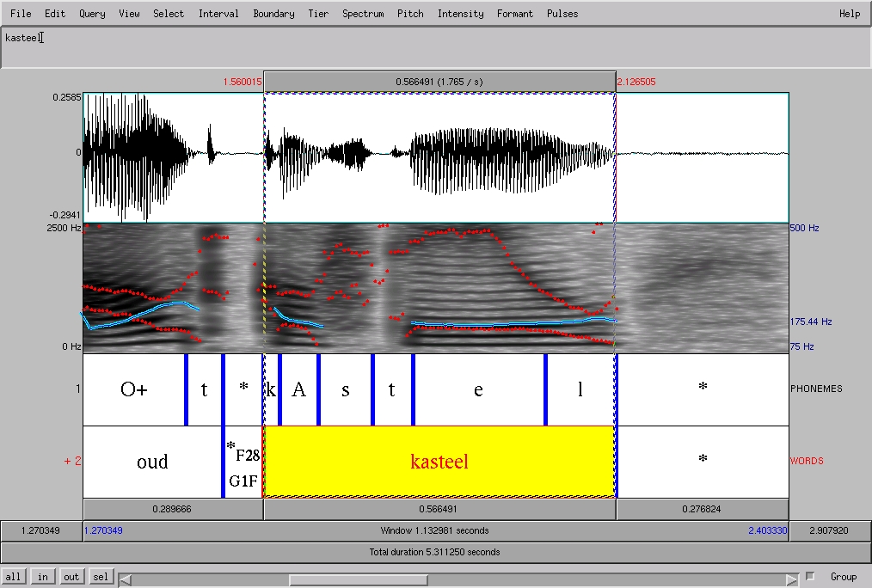Open the File menu

pyautogui.click(x=21, y=14)
